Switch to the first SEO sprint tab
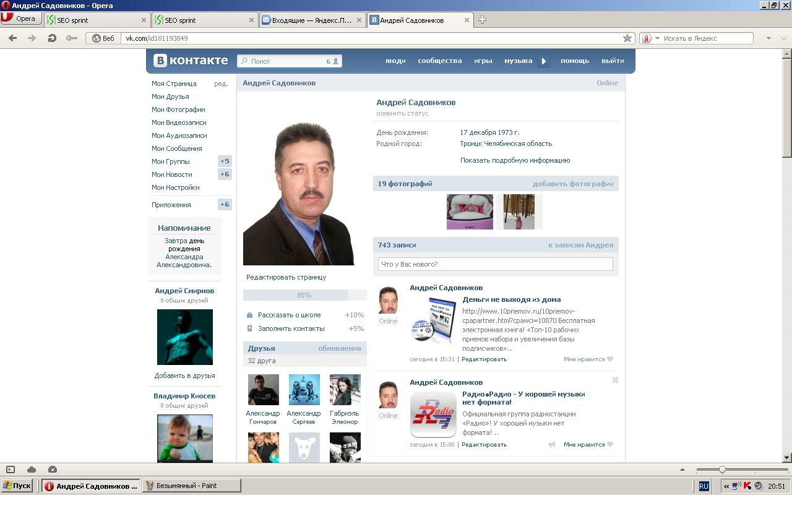The height and width of the screenshot is (532, 792). (97, 20)
